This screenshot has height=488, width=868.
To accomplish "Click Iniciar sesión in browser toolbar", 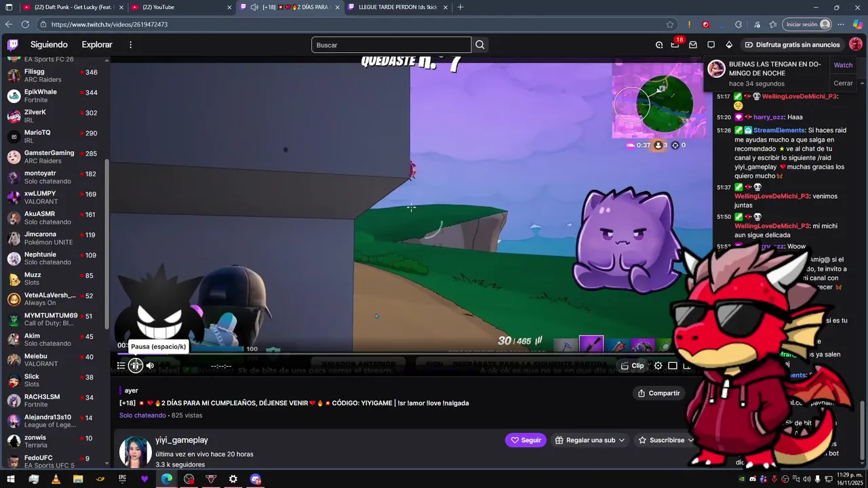I will coord(807,24).
